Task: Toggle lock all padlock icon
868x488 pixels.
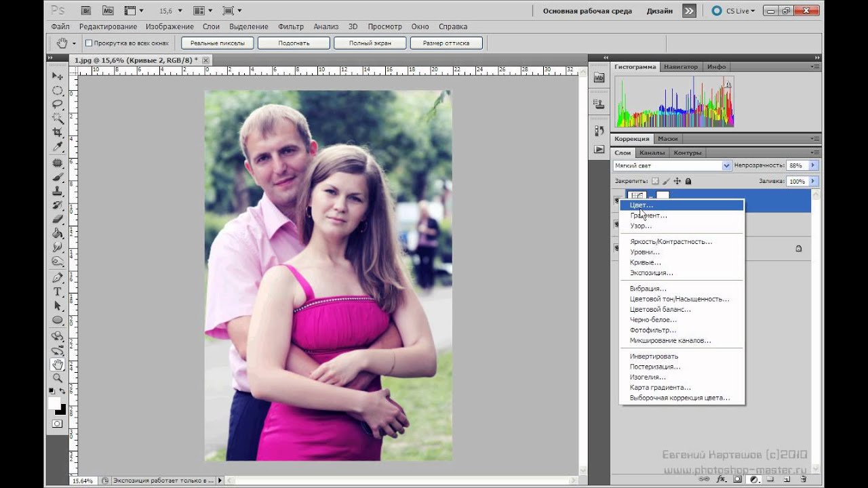Action: pyautogui.click(x=688, y=181)
